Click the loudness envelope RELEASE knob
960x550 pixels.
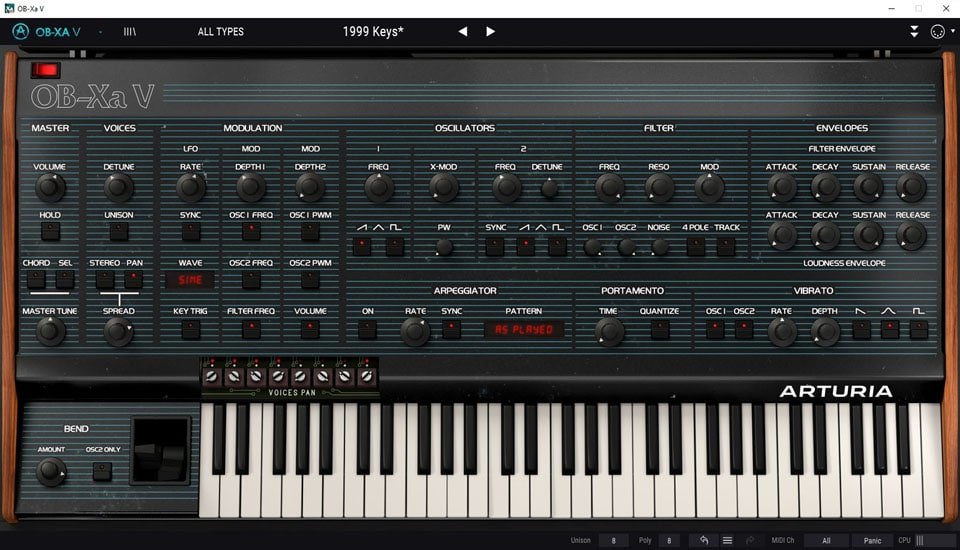912,235
